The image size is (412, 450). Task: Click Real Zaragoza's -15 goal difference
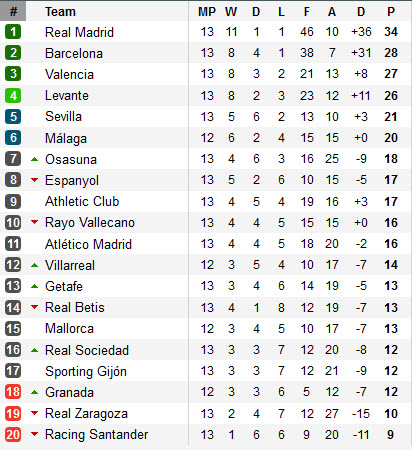click(361, 414)
